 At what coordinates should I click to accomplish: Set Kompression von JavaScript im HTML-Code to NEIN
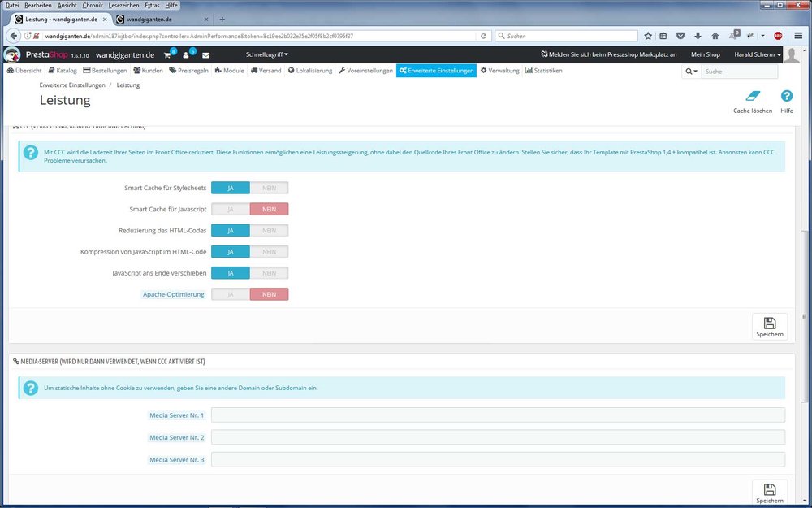270,251
